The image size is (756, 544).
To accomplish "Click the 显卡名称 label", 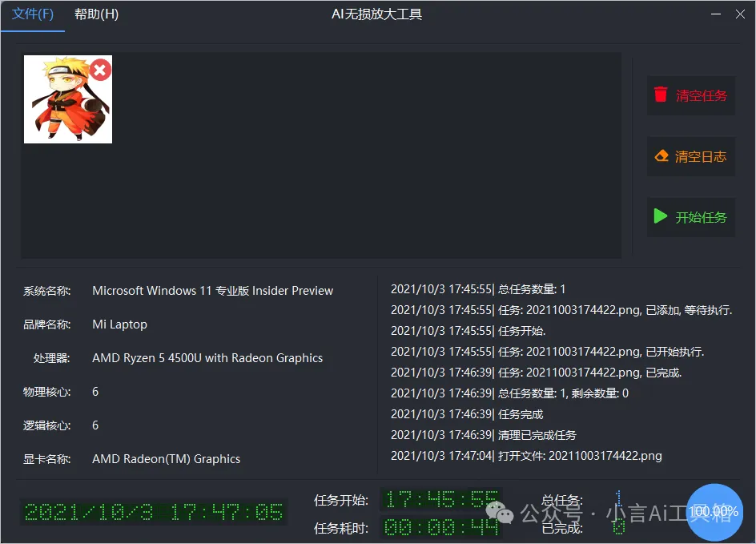I will (46, 459).
